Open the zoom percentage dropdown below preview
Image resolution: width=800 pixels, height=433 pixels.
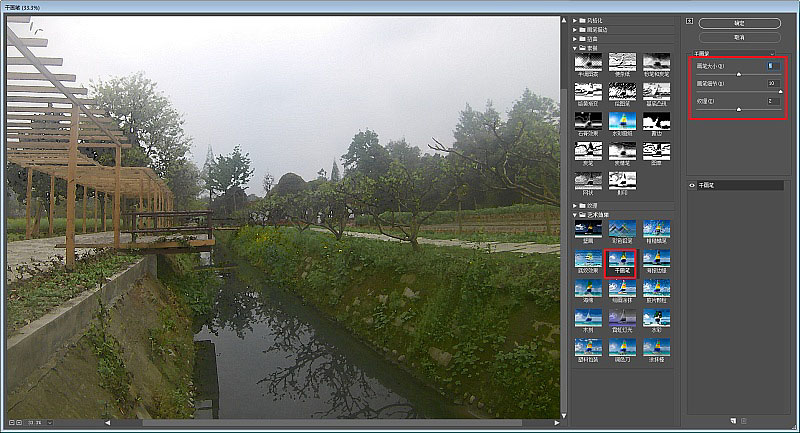point(49,423)
